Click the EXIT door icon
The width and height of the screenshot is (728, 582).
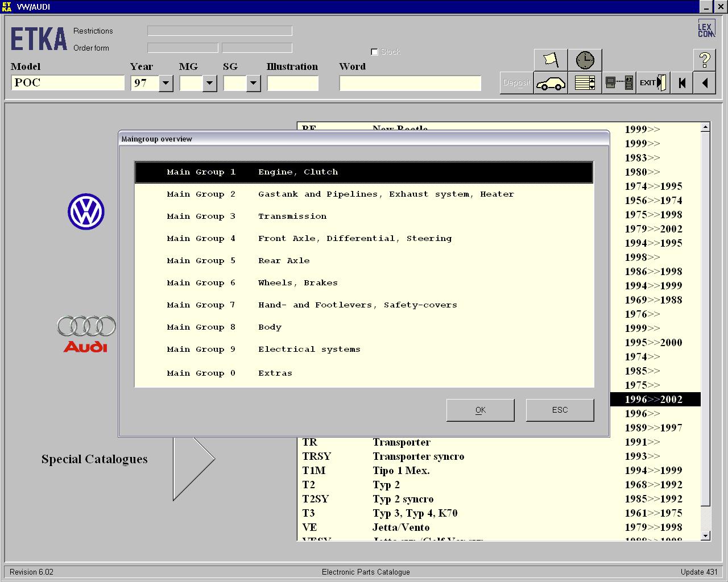click(x=652, y=83)
